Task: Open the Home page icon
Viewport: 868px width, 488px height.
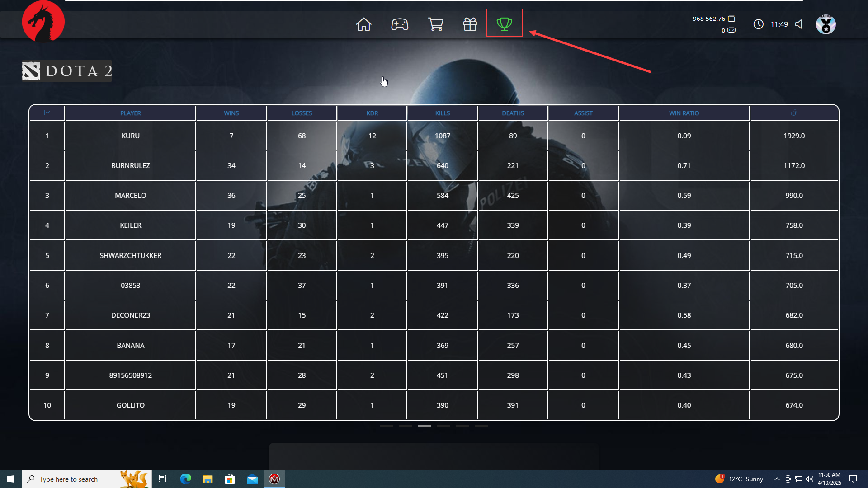Action: tap(363, 24)
